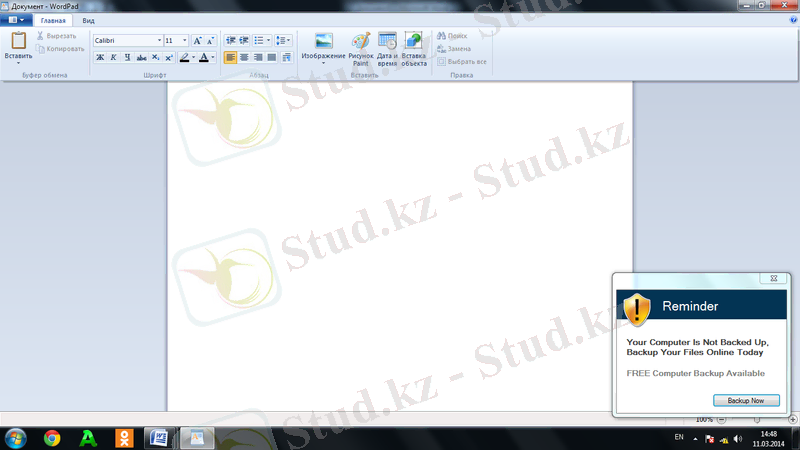Increase the font size with grow button
The width and height of the screenshot is (800, 450).
(x=197, y=41)
